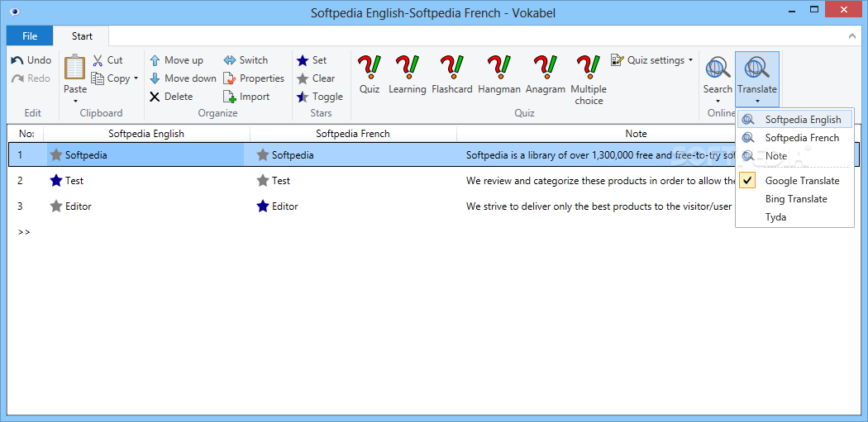Collapse the Translate dropdown arrow
868x422 pixels.
click(756, 102)
